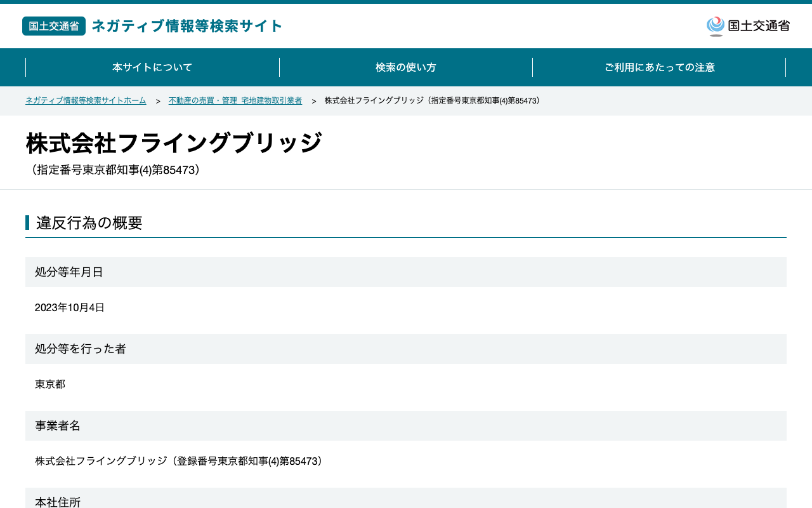Open the ネガティブ情報等検索サイト site title

click(187, 26)
